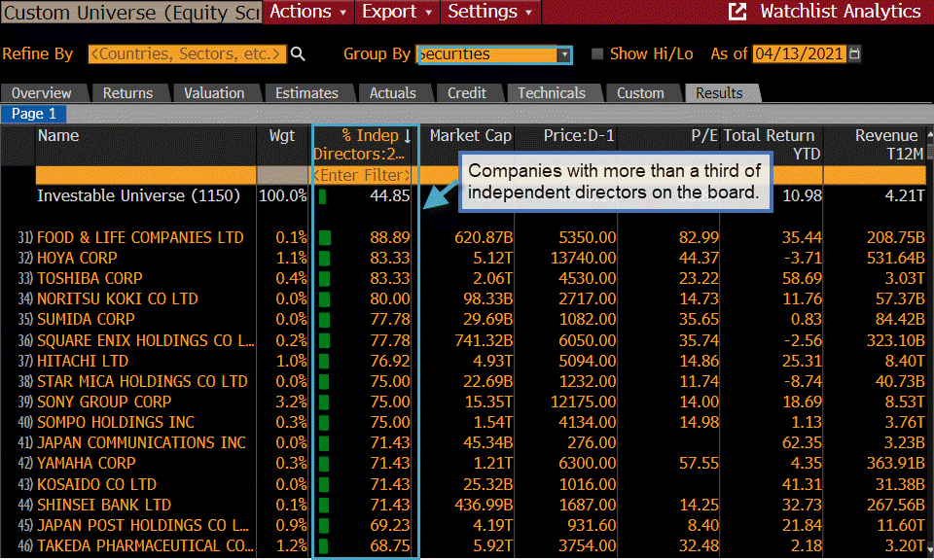Open SHINSEI BANK LTD row
This screenshot has width=934, height=560.
point(104,506)
